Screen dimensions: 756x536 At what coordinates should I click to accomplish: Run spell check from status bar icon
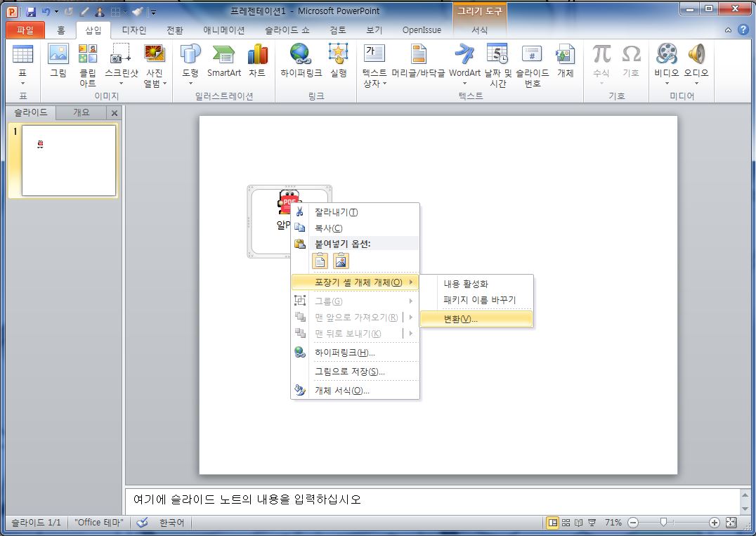coord(142,523)
